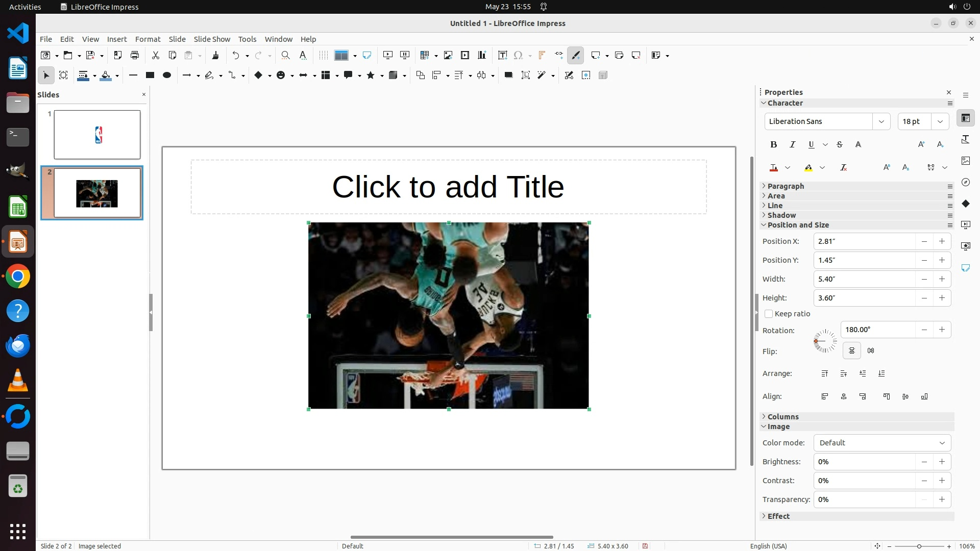This screenshot has height=551, width=980.
Task: Select the Ellipse drawing tool
Action: [166, 76]
